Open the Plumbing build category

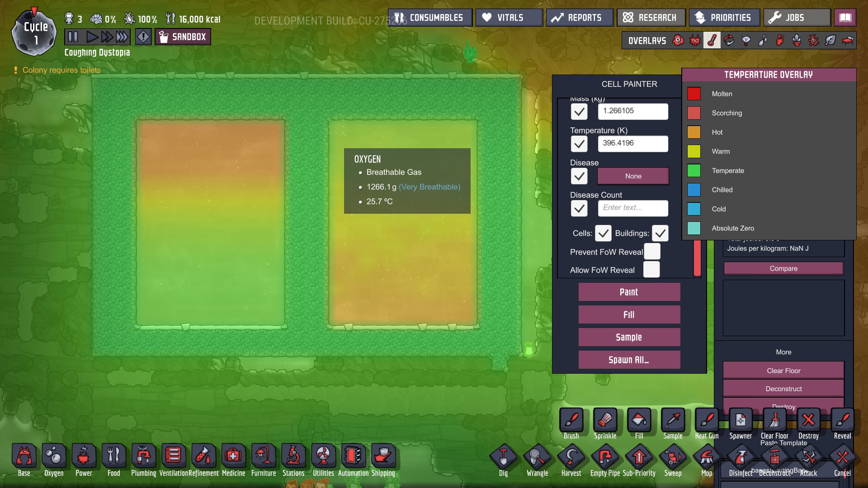click(143, 456)
